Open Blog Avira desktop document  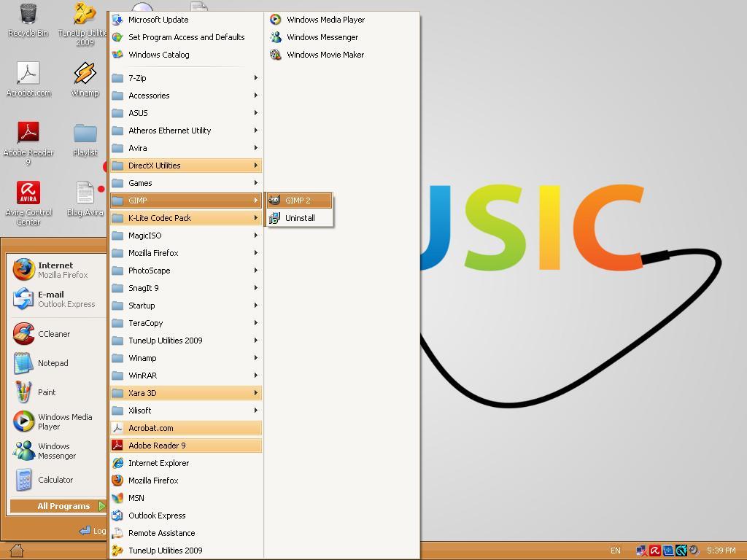point(86,198)
